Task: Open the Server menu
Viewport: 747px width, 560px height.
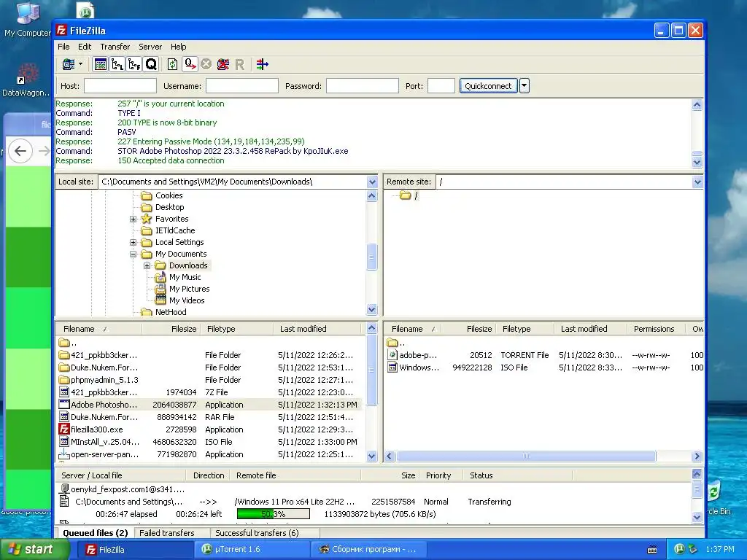Action: [x=150, y=47]
